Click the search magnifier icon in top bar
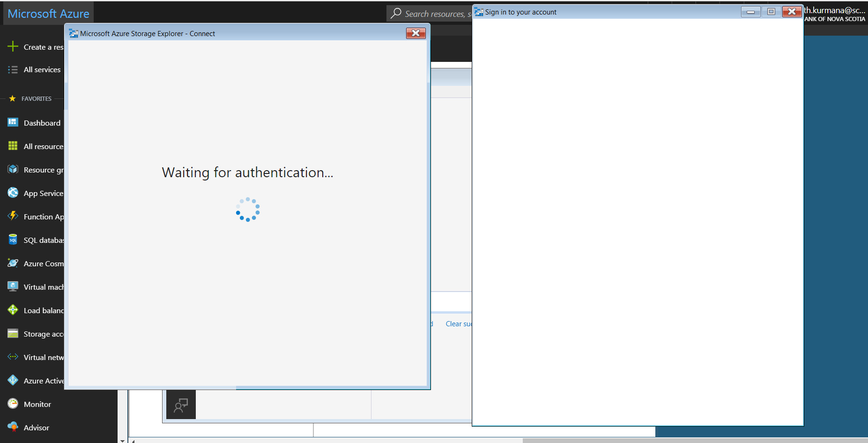 click(x=396, y=13)
